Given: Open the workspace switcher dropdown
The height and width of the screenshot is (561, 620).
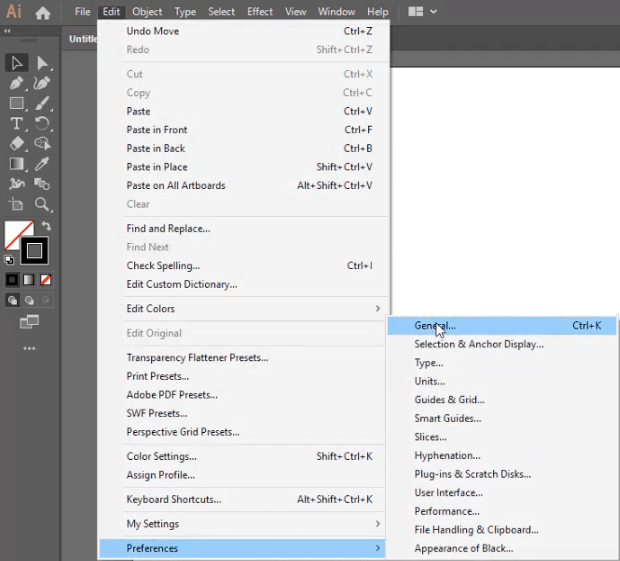Looking at the screenshot, I should pyautogui.click(x=424, y=12).
